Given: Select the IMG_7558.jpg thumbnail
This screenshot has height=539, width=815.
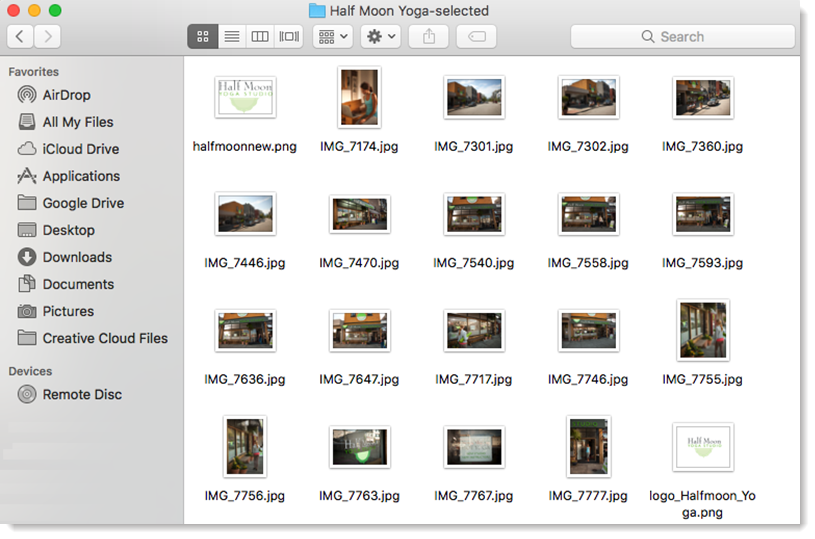Looking at the screenshot, I should click(x=588, y=214).
